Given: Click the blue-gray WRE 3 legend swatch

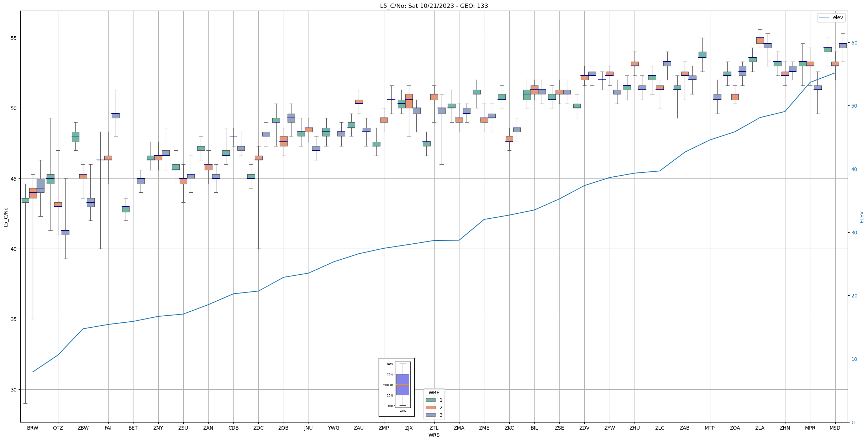Looking at the screenshot, I should (x=430, y=415).
